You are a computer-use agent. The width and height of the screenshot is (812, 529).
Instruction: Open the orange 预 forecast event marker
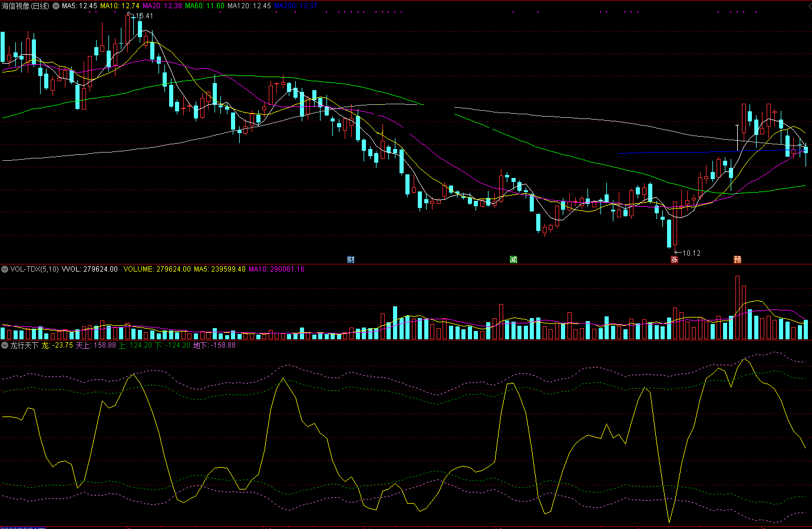[x=737, y=260]
